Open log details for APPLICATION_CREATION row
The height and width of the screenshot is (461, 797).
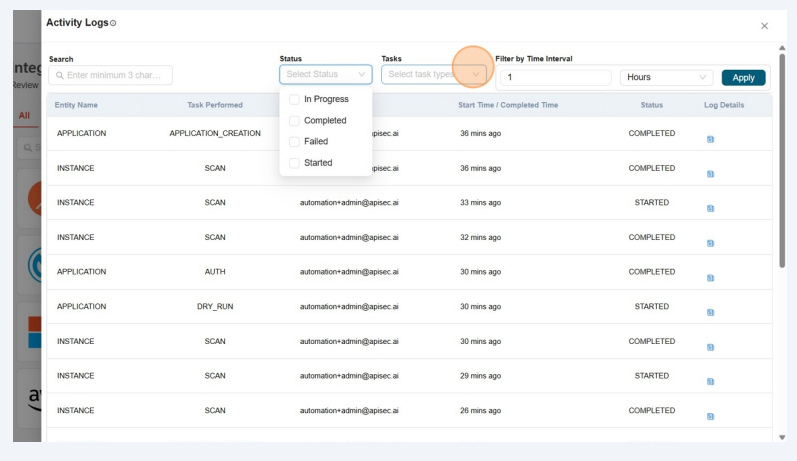710,139
